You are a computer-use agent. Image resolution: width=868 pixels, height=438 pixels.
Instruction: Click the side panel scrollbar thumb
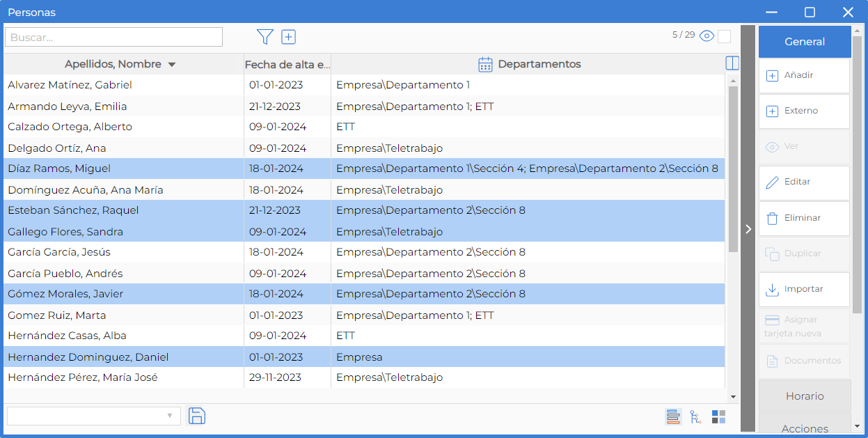pos(857,174)
